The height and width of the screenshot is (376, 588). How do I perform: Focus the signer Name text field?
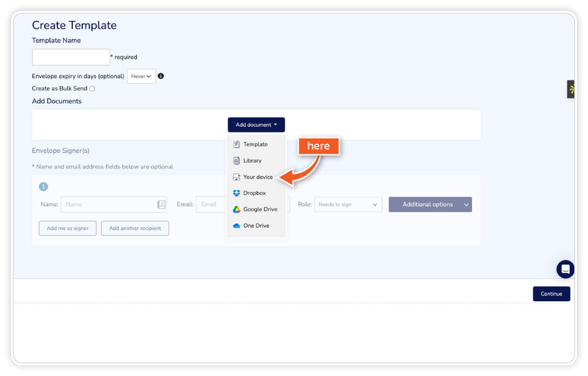pyautogui.click(x=108, y=205)
